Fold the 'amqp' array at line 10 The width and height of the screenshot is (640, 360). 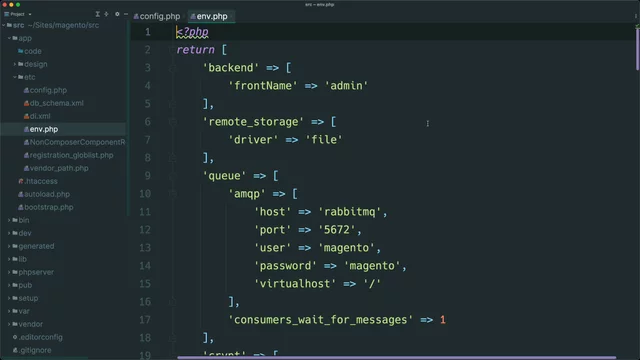tap(172, 194)
